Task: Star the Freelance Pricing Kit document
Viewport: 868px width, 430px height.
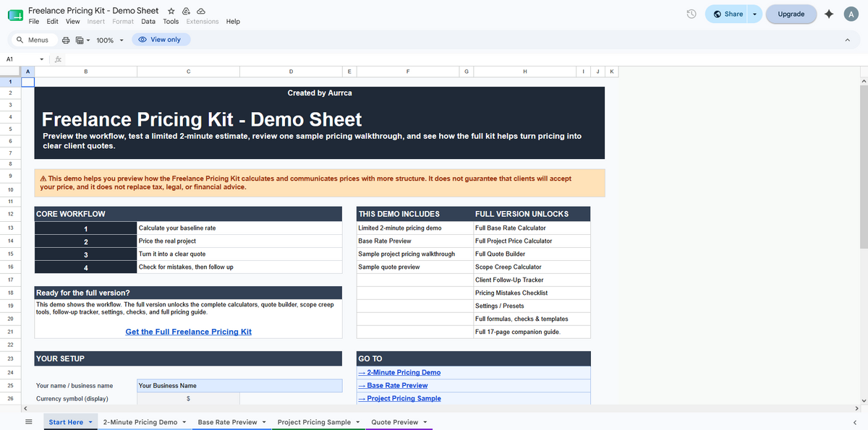Action: (x=171, y=12)
